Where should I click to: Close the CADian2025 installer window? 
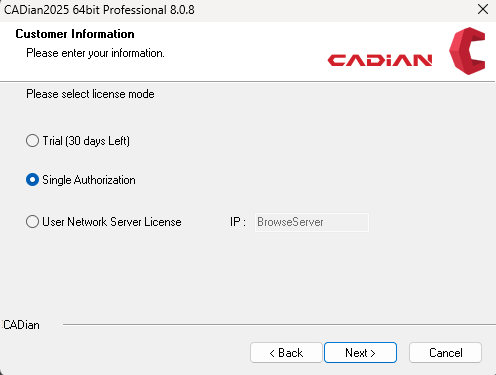pos(483,9)
